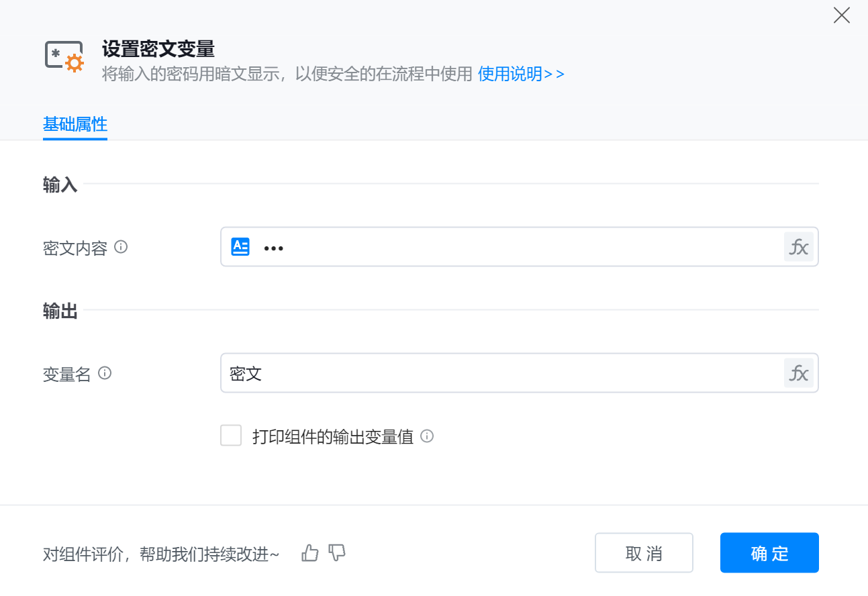Image resolution: width=868 pixels, height=596 pixels.
Task: Click the 设置密文变量 component icon in header
Action: 64,56
